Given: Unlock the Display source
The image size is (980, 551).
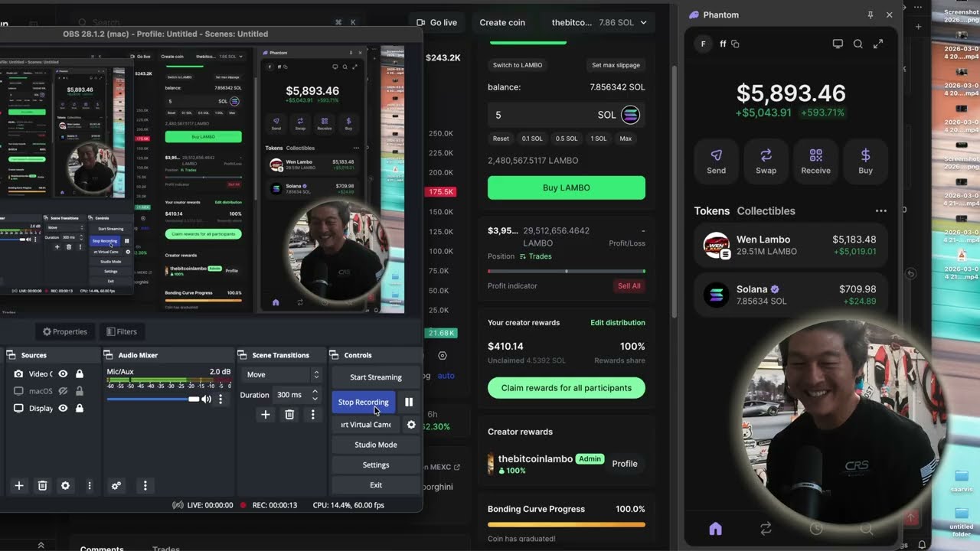Looking at the screenshot, I should point(79,409).
